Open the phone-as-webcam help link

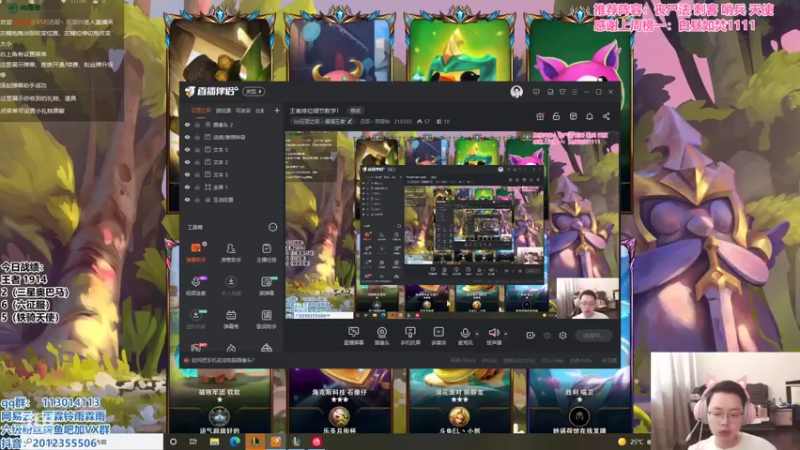(222, 360)
